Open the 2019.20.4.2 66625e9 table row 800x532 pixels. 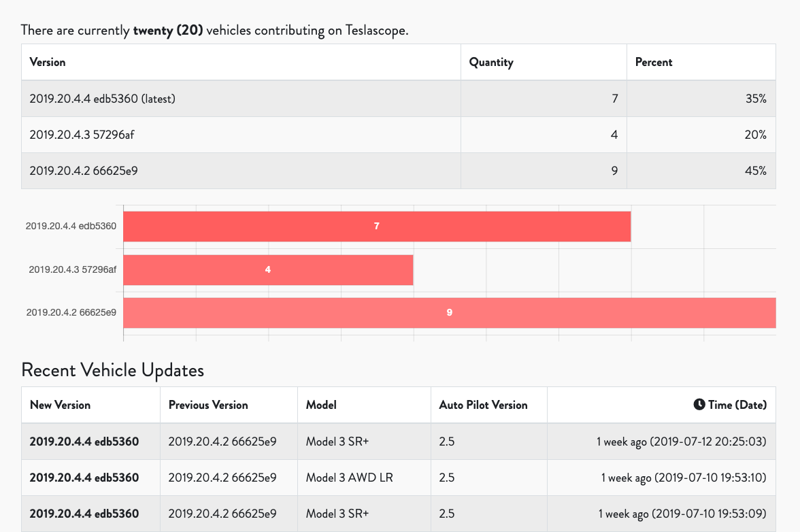pos(399,171)
